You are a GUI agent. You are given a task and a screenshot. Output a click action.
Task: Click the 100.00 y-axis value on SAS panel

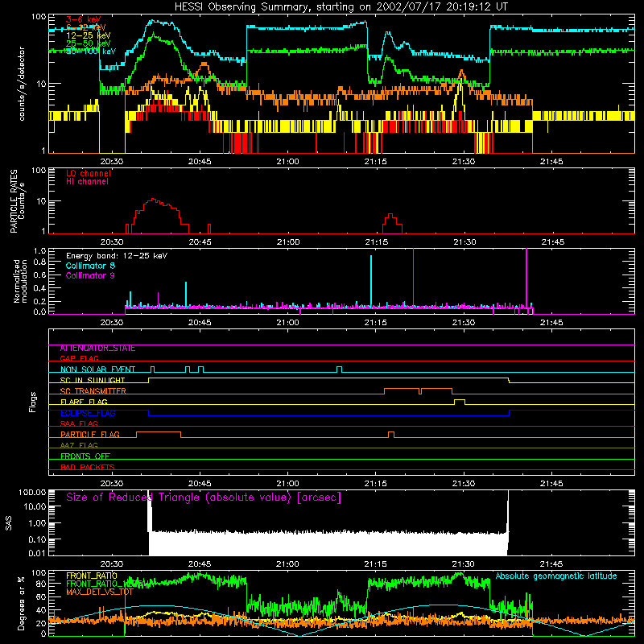tap(32, 493)
